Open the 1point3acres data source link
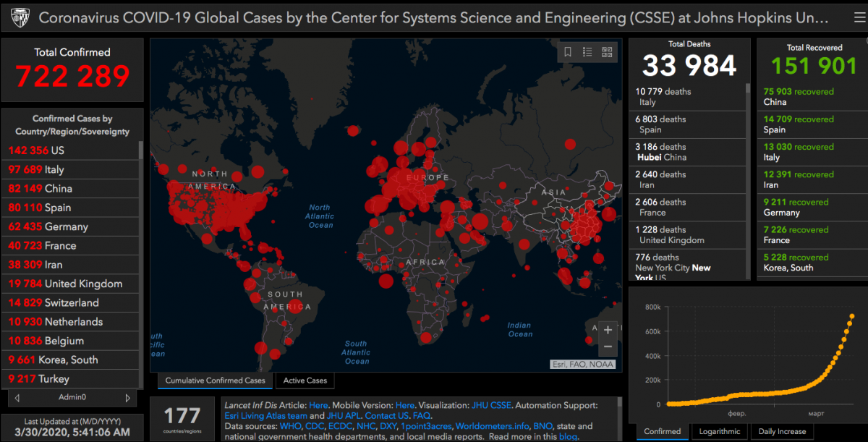 (427, 426)
